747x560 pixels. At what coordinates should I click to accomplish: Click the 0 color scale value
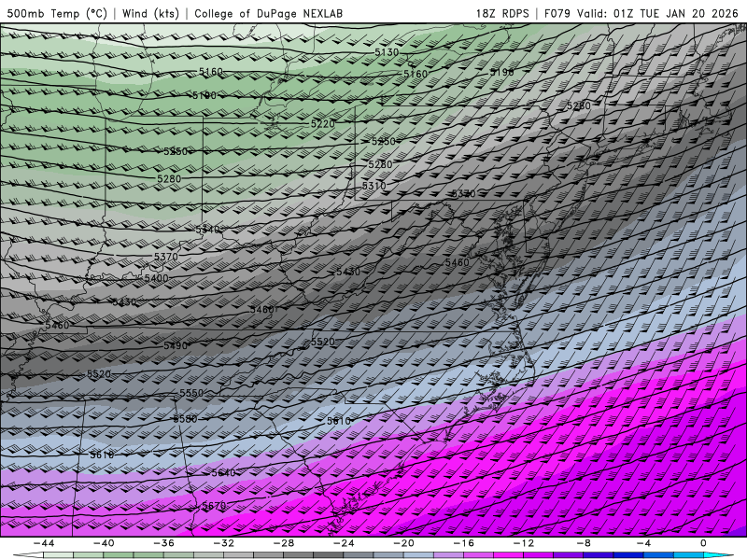(x=704, y=543)
